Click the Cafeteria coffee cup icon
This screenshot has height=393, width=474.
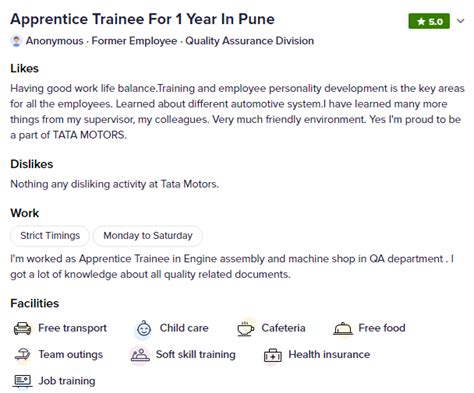(245, 329)
